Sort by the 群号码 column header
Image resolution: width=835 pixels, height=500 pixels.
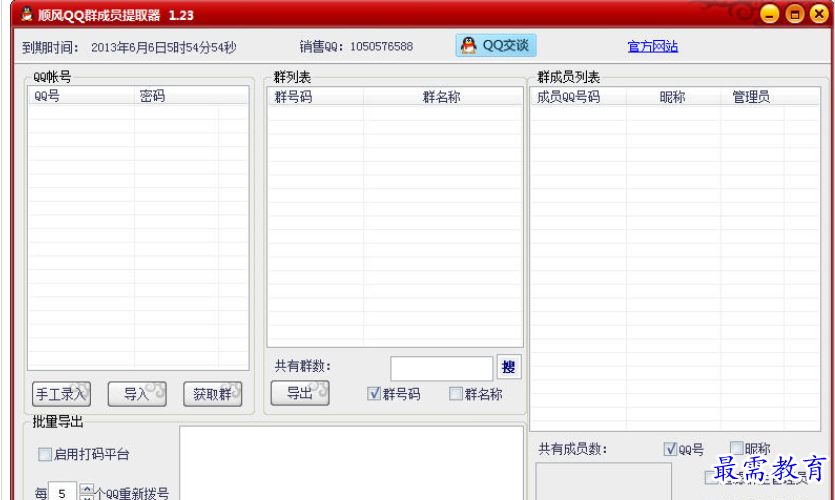pos(316,97)
